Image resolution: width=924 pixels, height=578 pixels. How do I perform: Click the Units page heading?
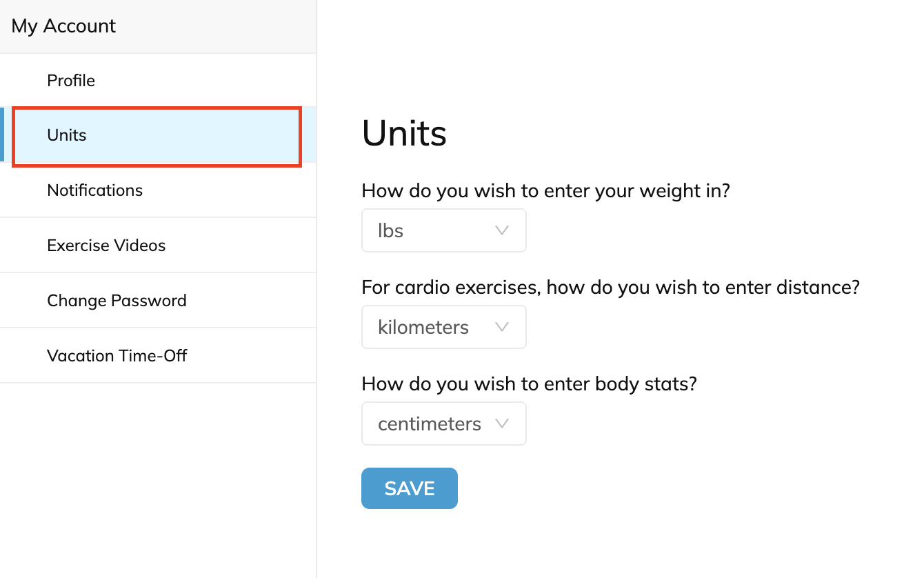coord(404,133)
